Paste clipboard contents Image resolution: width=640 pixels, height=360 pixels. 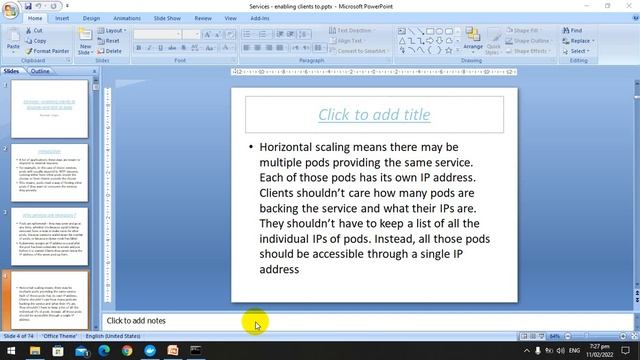13,41
